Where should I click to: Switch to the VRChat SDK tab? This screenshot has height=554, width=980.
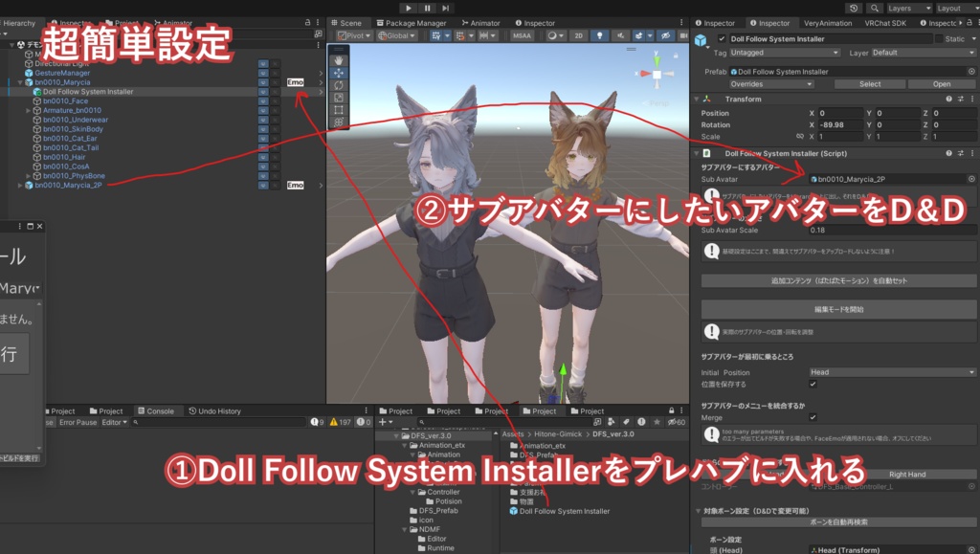[885, 23]
